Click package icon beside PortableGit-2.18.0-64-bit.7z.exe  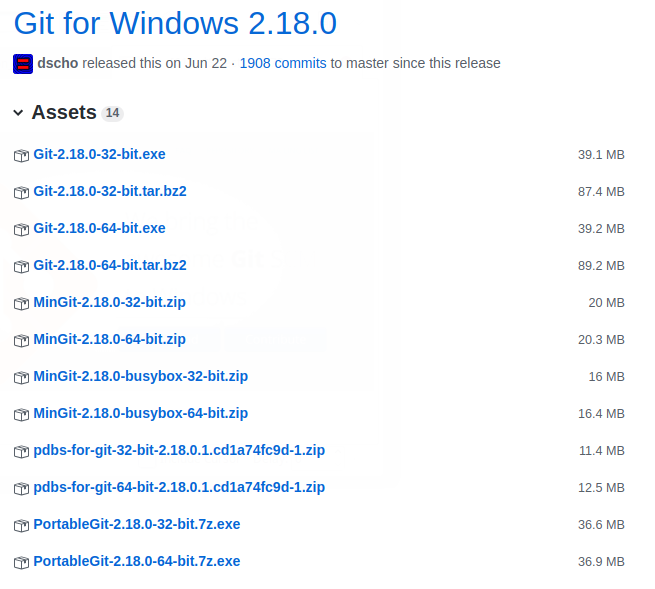click(x=21, y=562)
